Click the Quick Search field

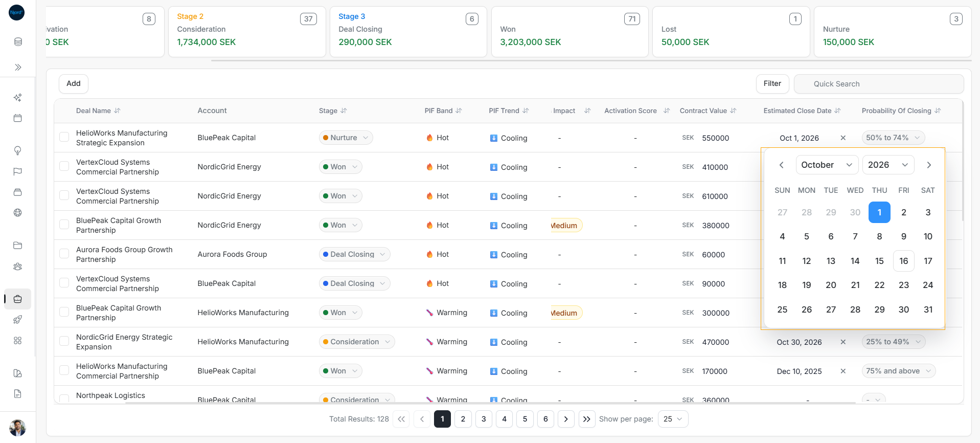tap(879, 84)
